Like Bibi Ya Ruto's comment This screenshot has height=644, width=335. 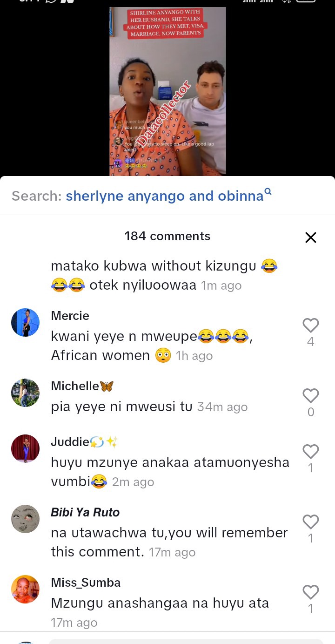[311, 522]
